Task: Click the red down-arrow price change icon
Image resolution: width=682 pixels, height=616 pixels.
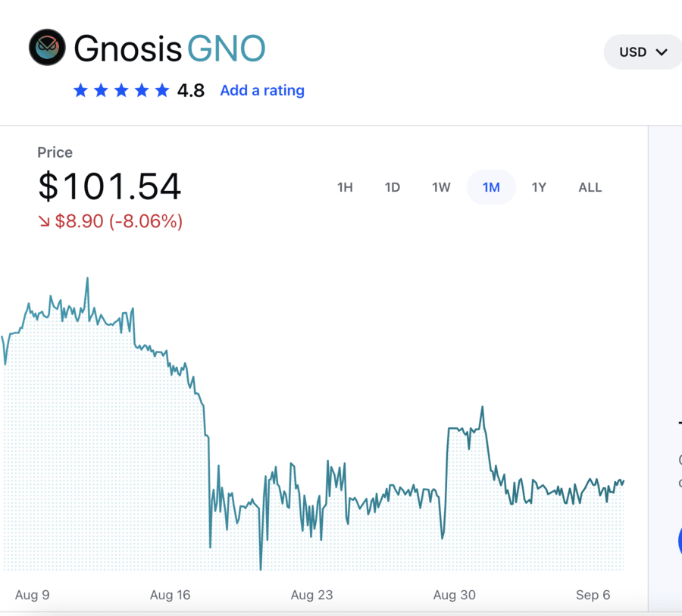Action: click(44, 221)
